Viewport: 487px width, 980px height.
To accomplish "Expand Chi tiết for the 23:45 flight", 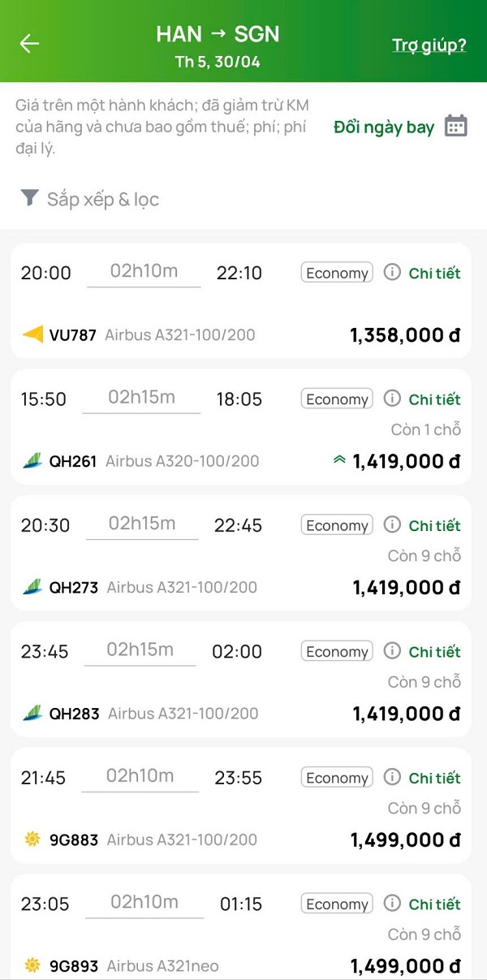I will pyautogui.click(x=434, y=652).
